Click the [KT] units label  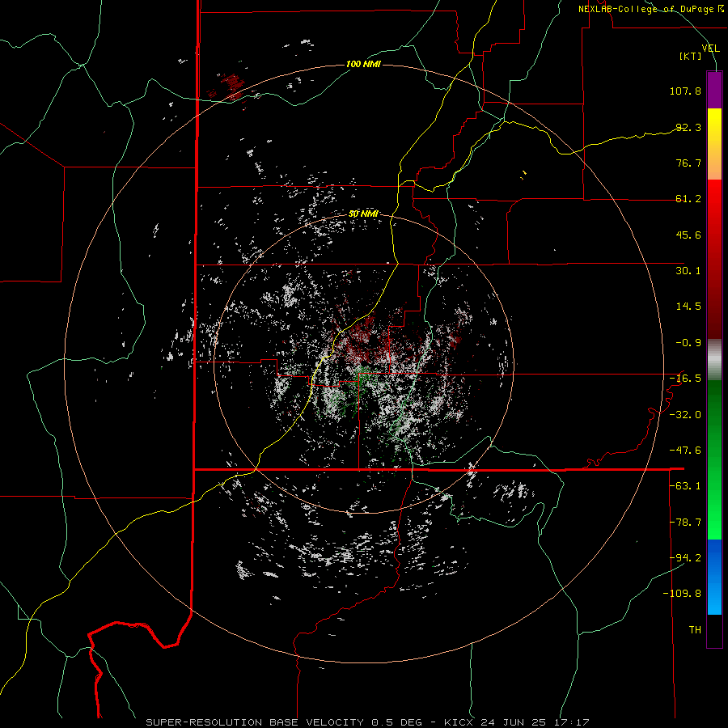click(691, 56)
